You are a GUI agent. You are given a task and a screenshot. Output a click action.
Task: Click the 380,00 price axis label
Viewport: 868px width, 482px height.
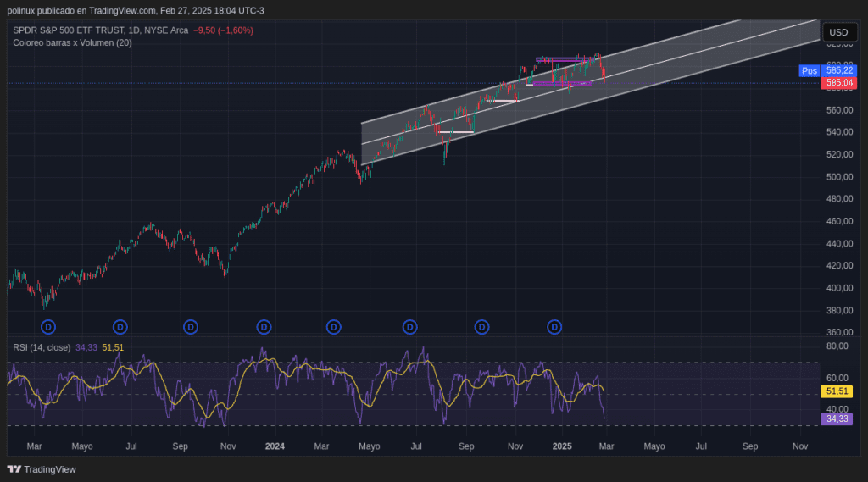click(839, 310)
